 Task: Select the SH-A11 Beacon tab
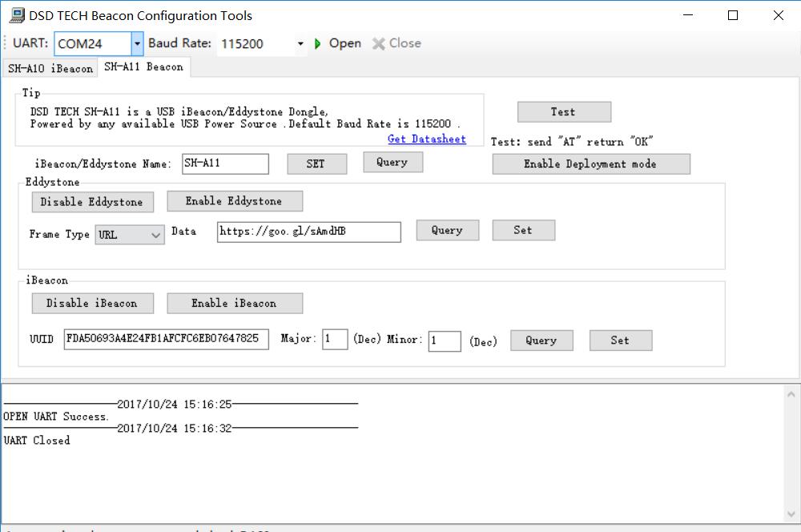click(x=144, y=67)
